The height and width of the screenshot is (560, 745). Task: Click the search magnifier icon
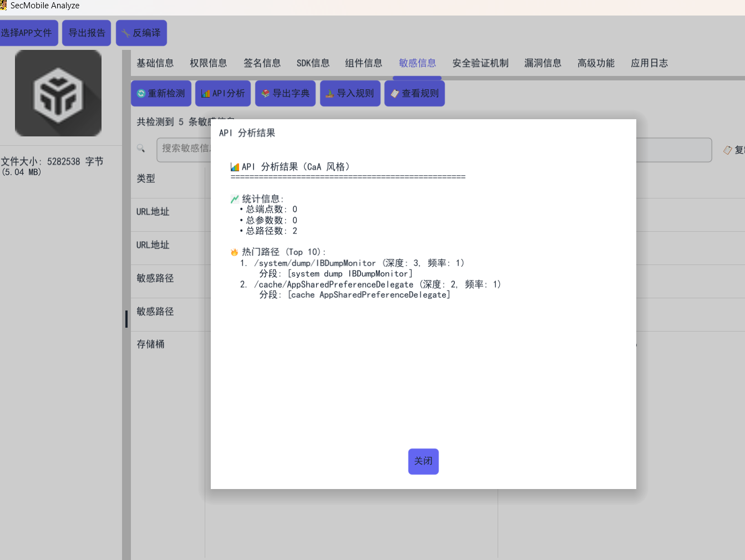point(141,149)
